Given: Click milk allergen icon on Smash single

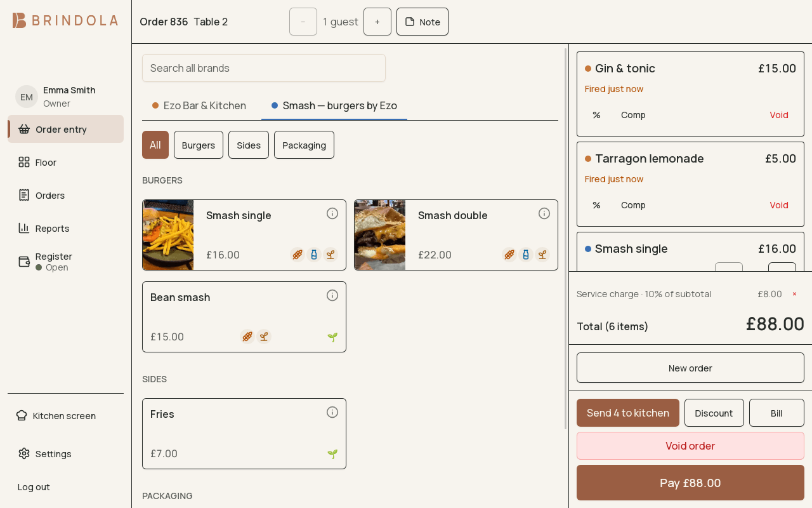Looking at the screenshot, I should 314,255.
